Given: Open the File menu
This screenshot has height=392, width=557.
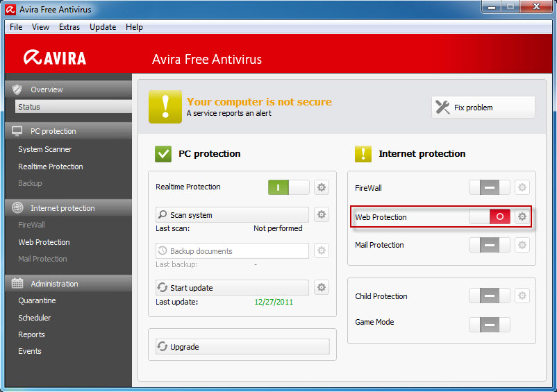Looking at the screenshot, I should 16,27.
